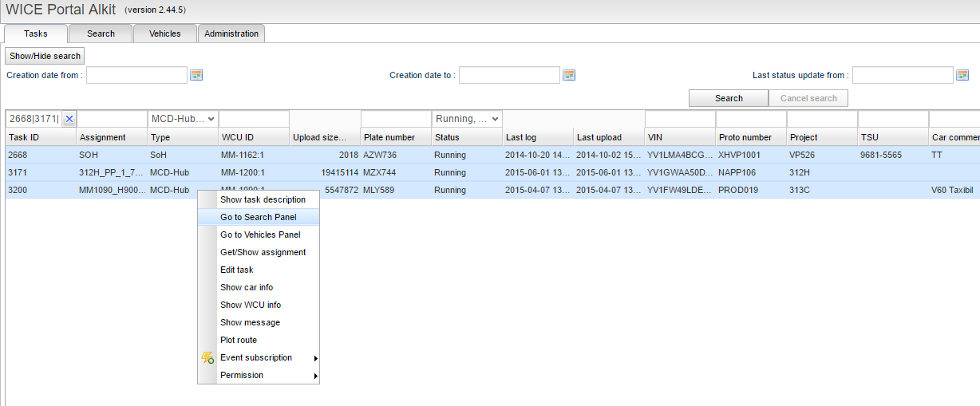This screenshot has width=980, height=406.
Task: Click the Event subscription lightning icon
Action: (207, 358)
